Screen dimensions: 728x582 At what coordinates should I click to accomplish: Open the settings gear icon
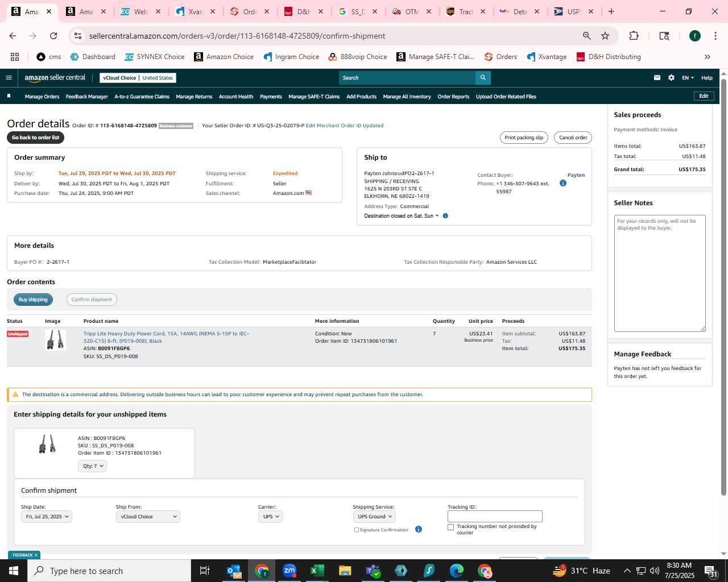[x=671, y=78]
